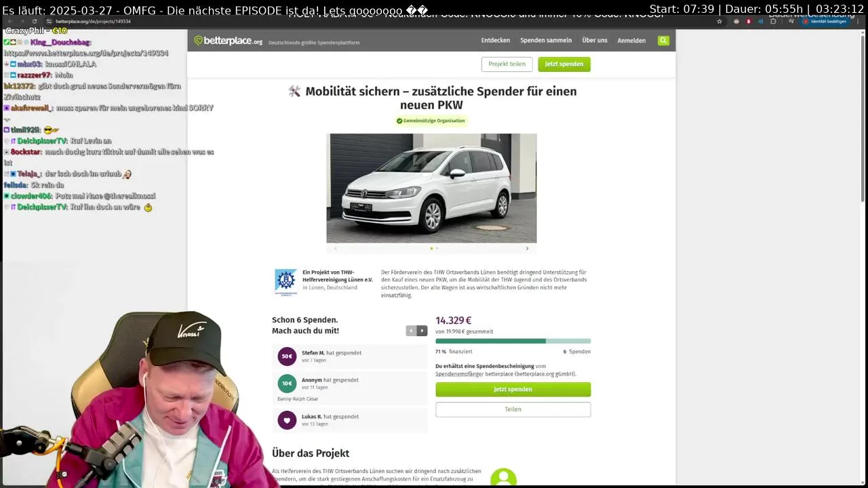Open the extensions puzzle icon
This screenshot has width=868, height=488.
pyautogui.click(x=772, y=21)
